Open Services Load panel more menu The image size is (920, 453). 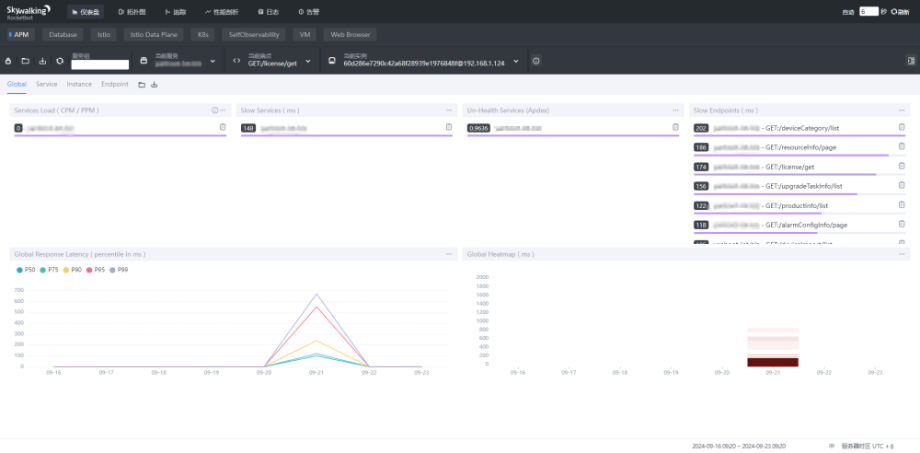(223, 110)
